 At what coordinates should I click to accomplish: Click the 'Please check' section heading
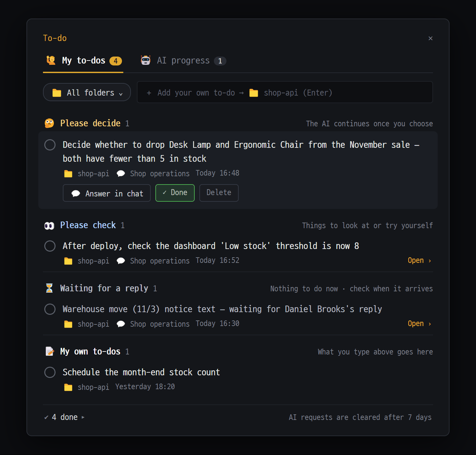88,225
